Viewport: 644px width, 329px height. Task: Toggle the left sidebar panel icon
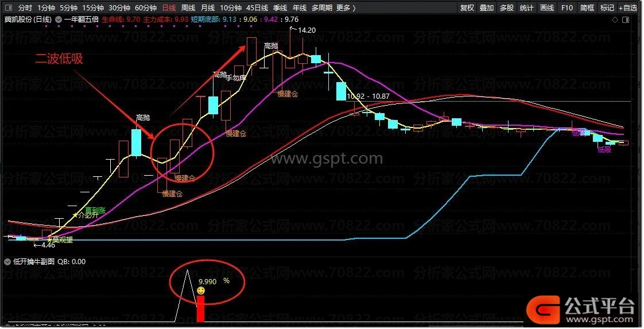[x=8, y=8]
